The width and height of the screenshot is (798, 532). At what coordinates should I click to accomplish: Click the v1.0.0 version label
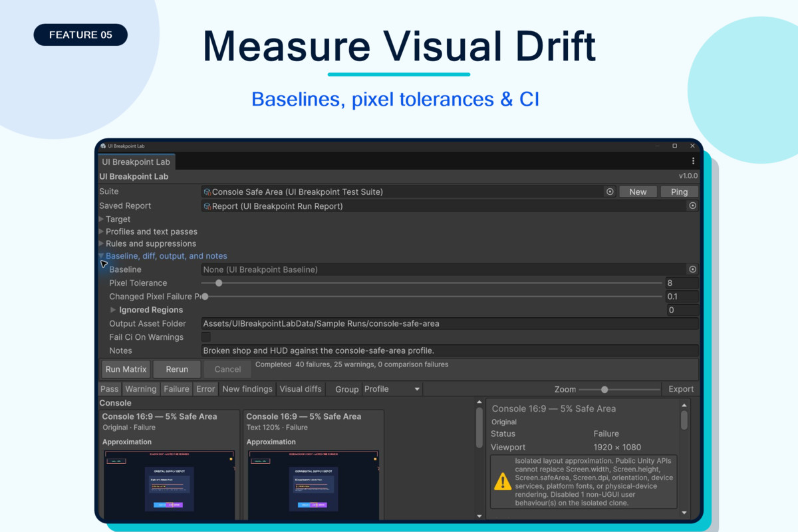(688, 176)
